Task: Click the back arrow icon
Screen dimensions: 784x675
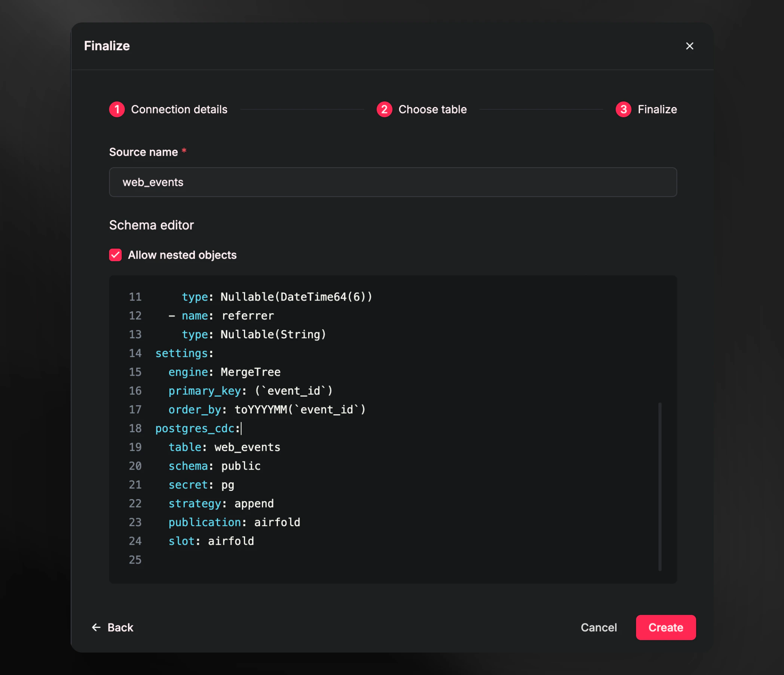Action: tap(96, 627)
